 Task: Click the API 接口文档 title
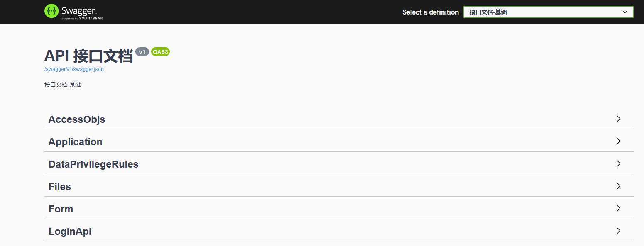pyautogui.click(x=88, y=56)
